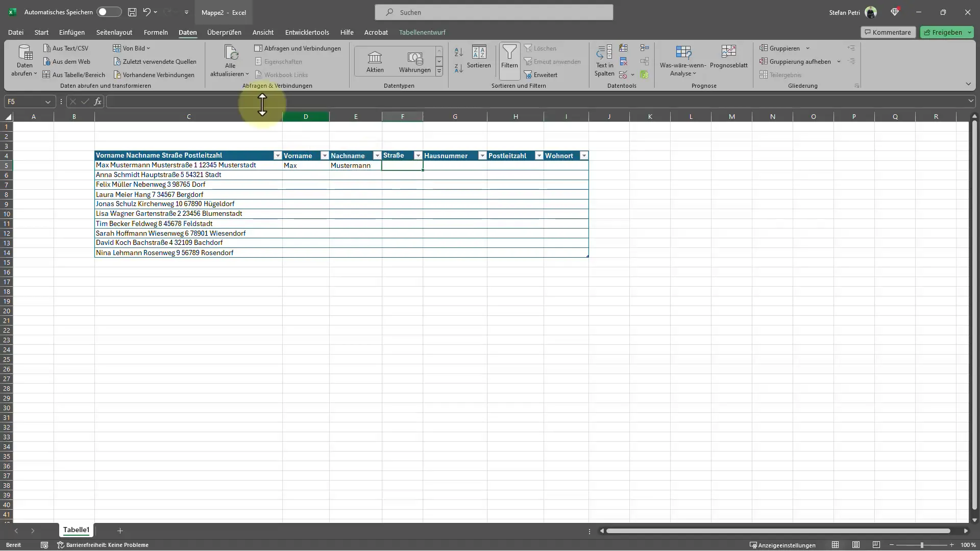Image resolution: width=980 pixels, height=551 pixels.
Task: Open Was-wäre-wenn-Analyse menu
Action: point(683,60)
